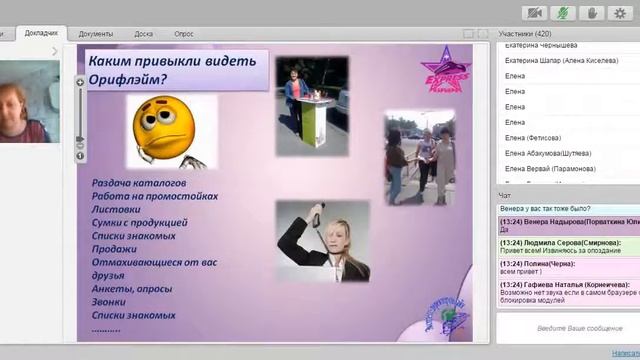Click the Чат panel header
Image resolution: width=640 pixels, height=360 pixels.
click(x=504, y=196)
